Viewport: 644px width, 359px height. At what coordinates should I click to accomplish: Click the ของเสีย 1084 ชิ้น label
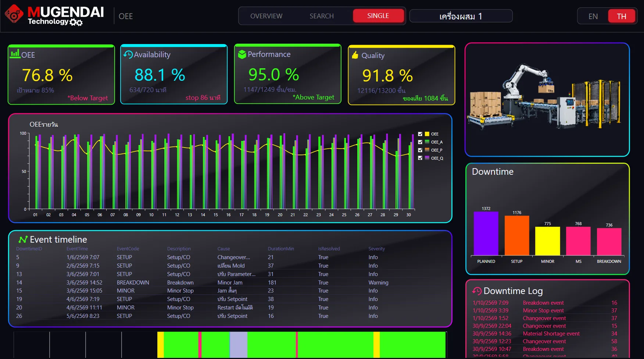(425, 98)
